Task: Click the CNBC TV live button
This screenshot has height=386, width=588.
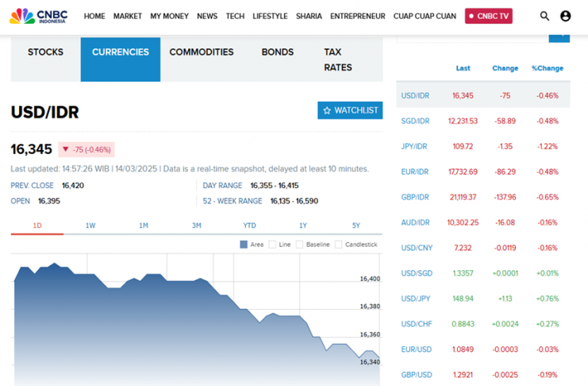Action: [x=488, y=16]
